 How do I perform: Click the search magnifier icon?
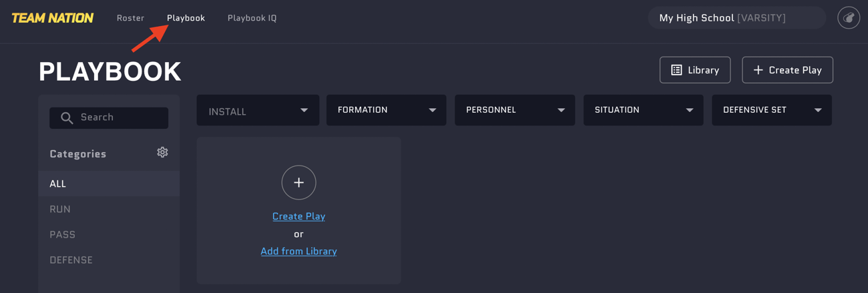67,118
